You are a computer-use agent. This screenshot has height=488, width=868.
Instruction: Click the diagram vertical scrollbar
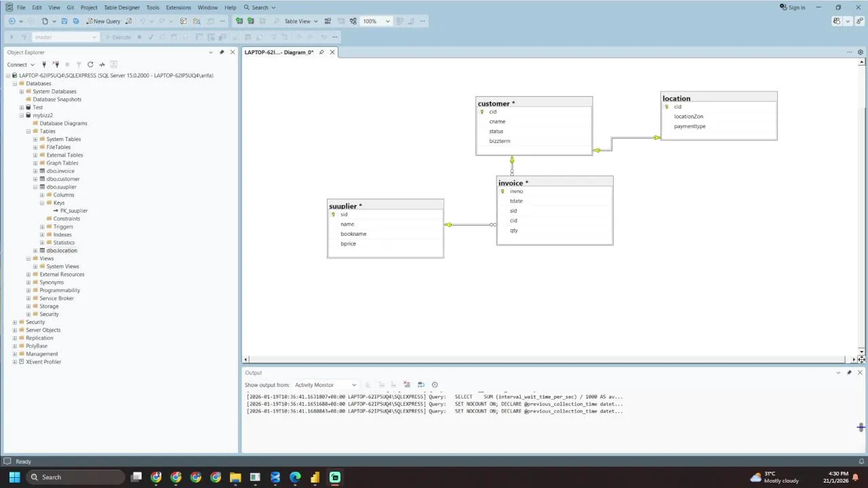pos(862,206)
